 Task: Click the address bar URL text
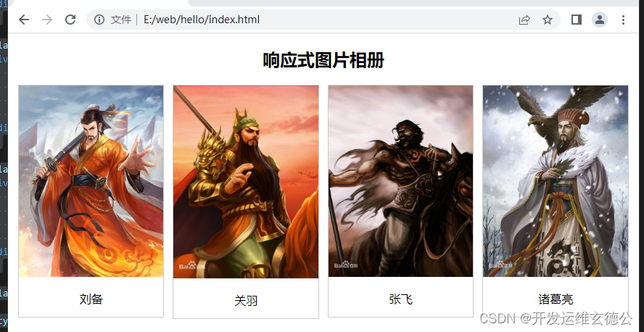(x=202, y=20)
